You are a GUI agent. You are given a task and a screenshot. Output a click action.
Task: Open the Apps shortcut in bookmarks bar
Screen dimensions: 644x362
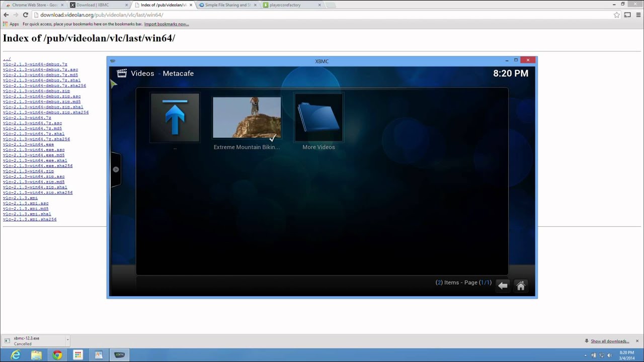pyautogui.click(x=11, y=24)
